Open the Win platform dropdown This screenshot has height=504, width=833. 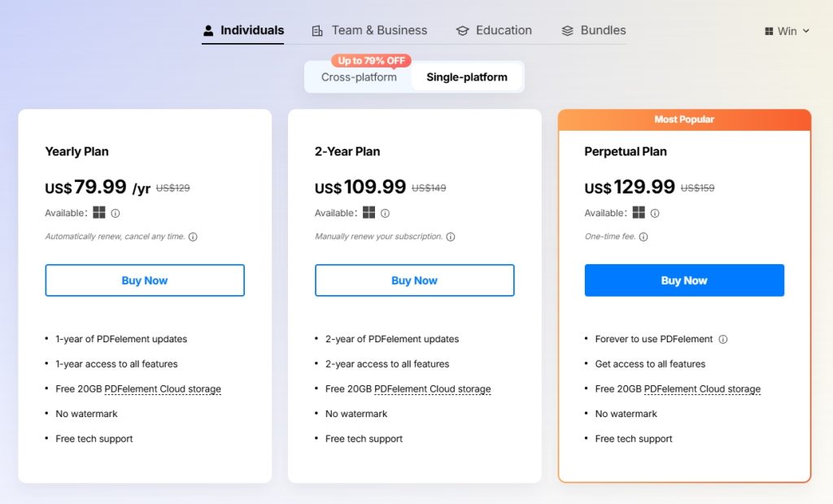[x=787, y=32]
